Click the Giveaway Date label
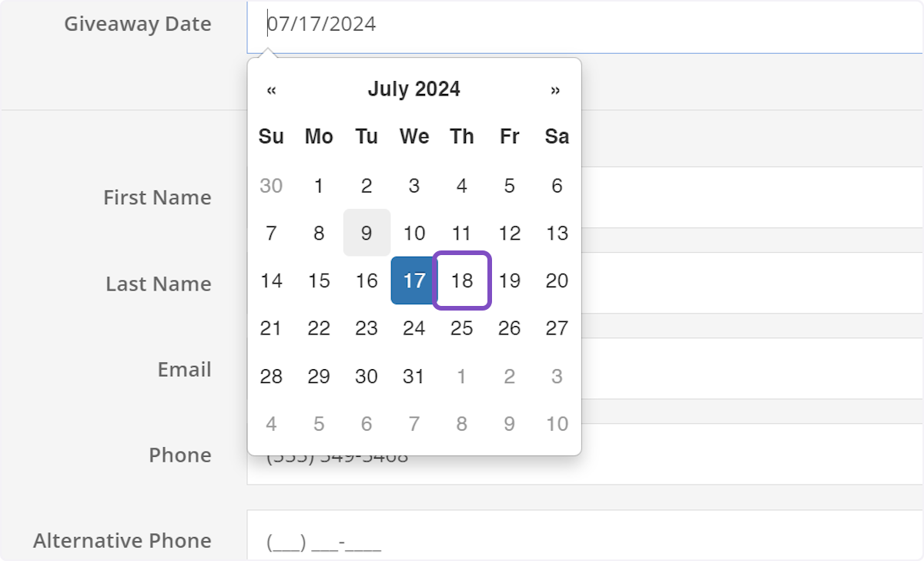 138,24
